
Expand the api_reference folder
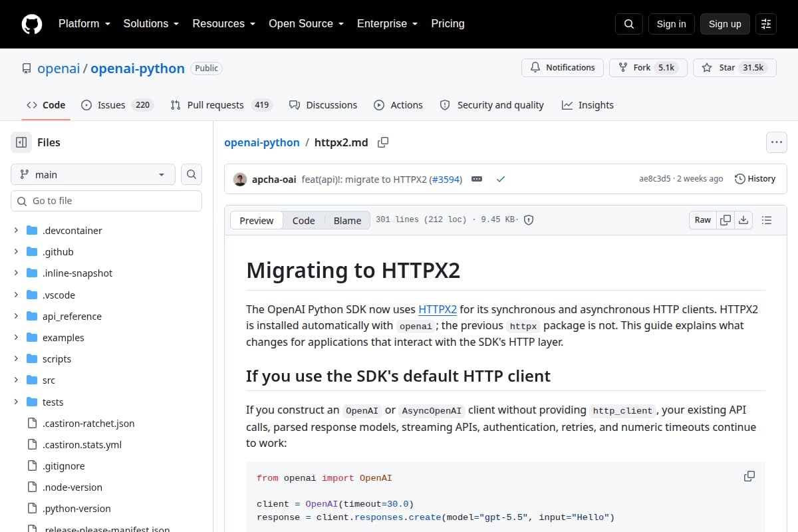pos(16,317)
